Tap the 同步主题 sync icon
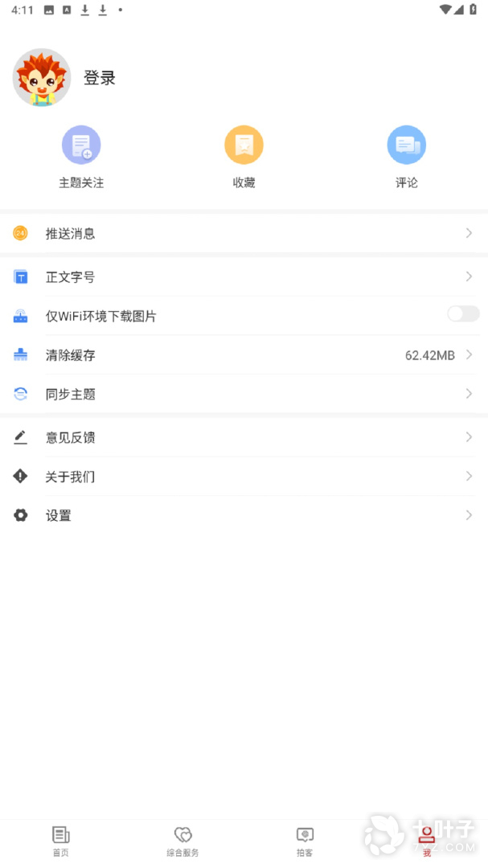 pos(21,394)
